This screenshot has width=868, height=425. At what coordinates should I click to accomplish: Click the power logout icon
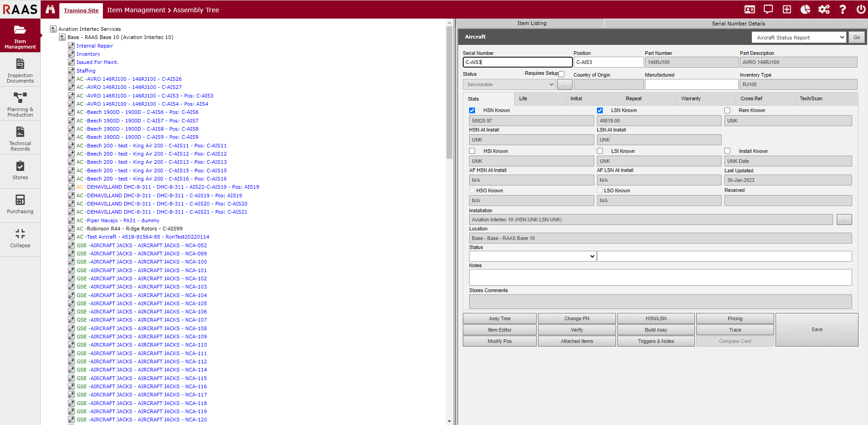(x=860, y=10)
